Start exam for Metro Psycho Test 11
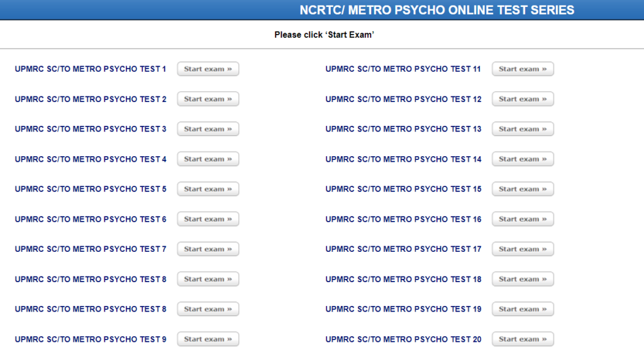Screen dimensions: 644x357 [x=523, y=69]
